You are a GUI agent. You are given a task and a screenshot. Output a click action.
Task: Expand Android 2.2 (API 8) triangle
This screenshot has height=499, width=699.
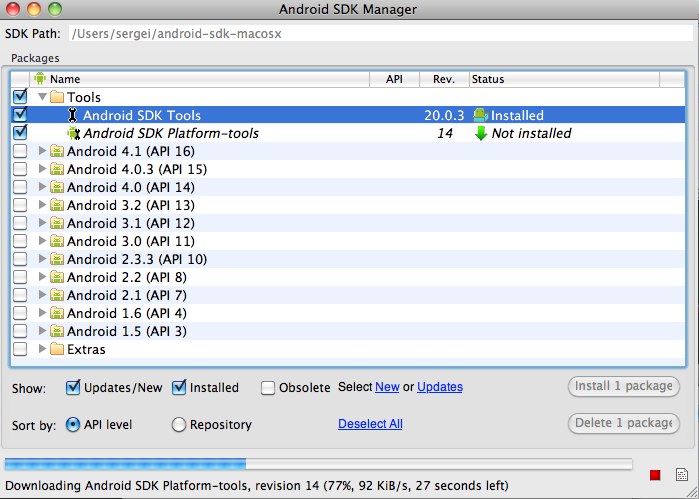42,277
